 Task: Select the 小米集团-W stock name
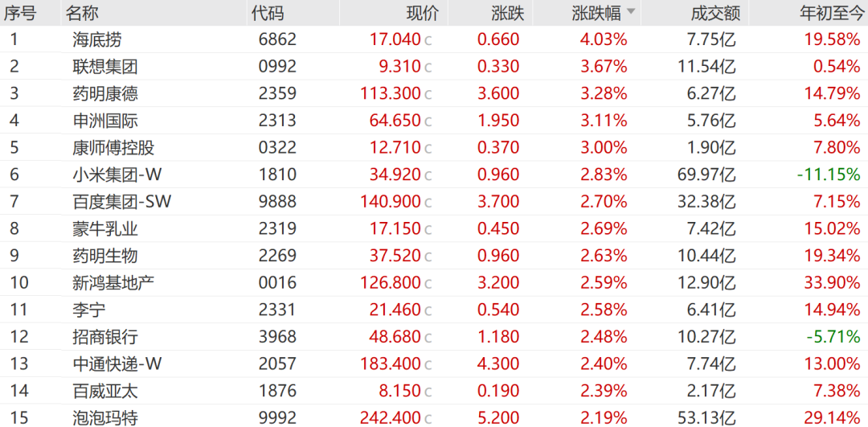(117, 174)
